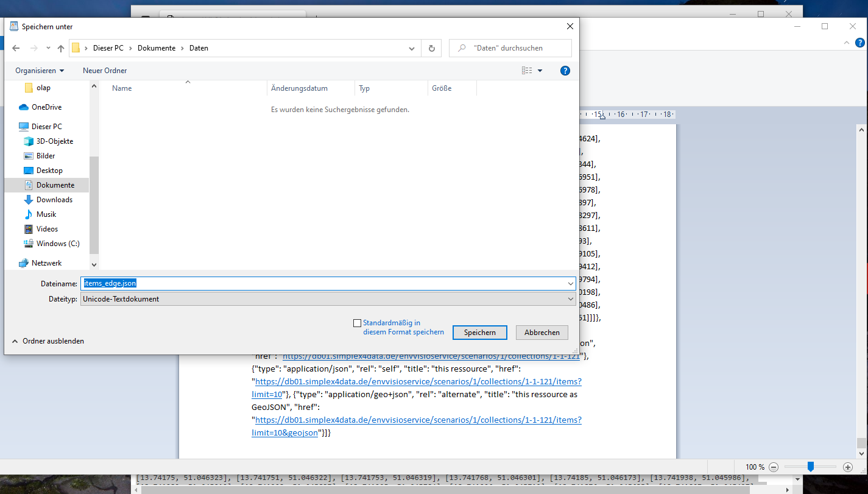868x494 pixels.
Task: Click Neuer Ordner in toolbar
Action: (x=105, y=71)
